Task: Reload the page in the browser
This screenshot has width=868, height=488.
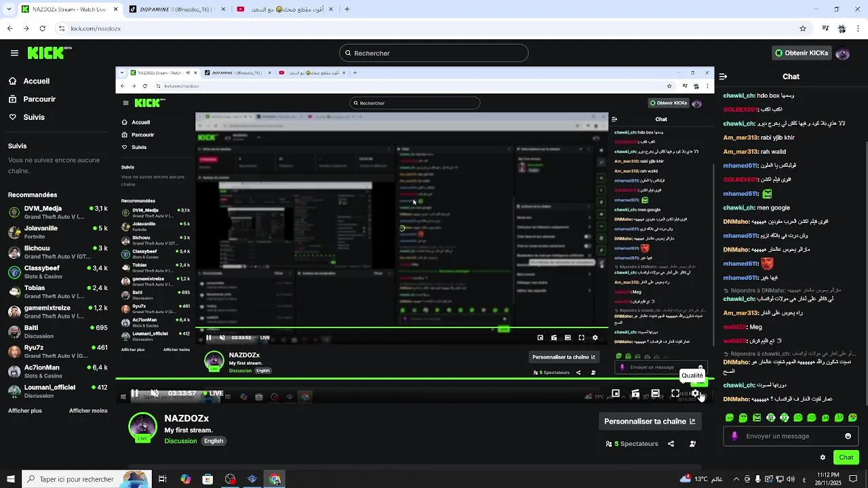Action: pos(43,28)
